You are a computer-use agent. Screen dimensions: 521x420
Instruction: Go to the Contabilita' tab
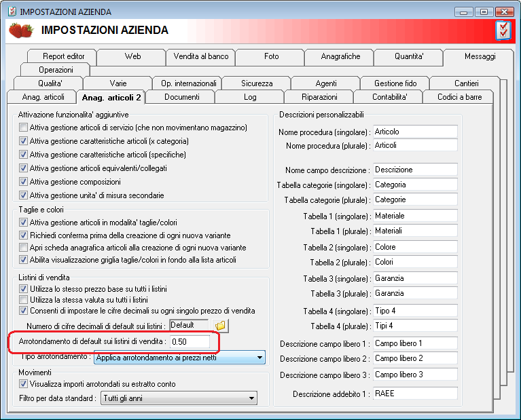coord(389,97)
